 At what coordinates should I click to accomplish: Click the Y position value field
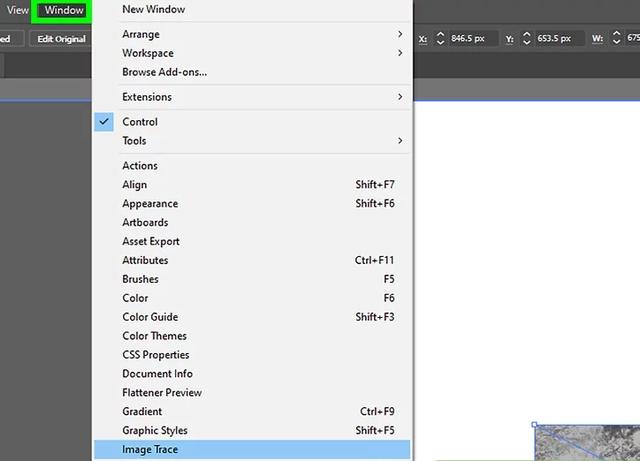[x=559, y=38]
